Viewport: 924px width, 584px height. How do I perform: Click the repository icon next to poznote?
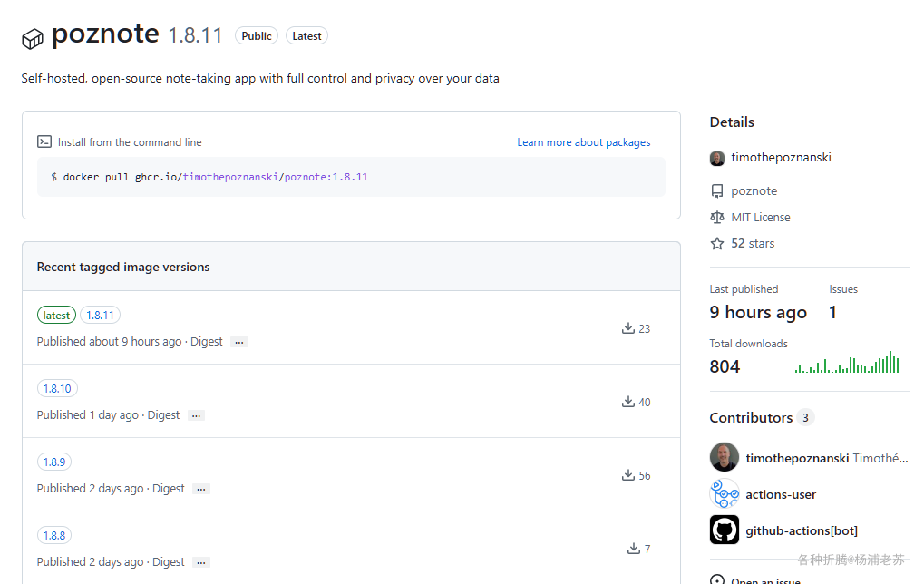717,191
